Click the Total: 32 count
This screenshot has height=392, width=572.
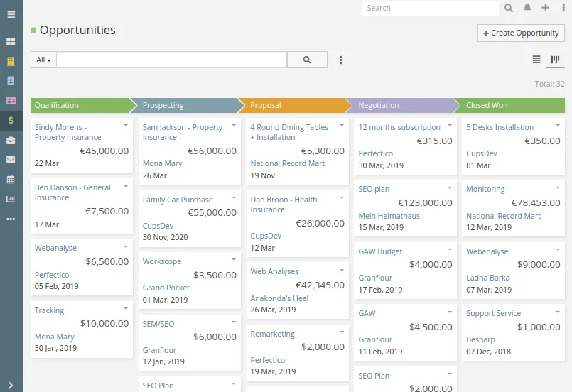click(x=549, y=84)
